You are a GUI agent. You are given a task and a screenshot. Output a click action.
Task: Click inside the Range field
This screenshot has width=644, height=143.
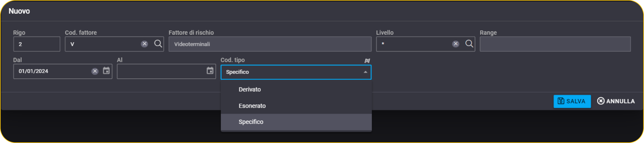[555, 44]
